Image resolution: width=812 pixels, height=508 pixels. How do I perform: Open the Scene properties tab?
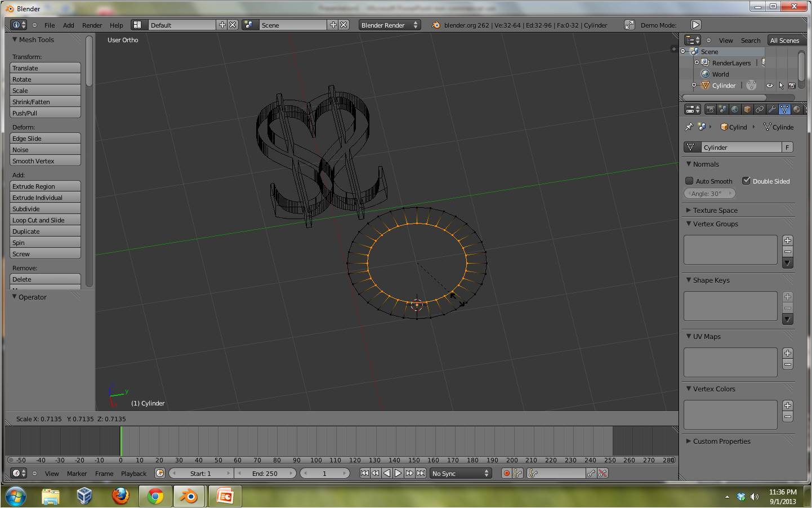[x=723, y=109]
